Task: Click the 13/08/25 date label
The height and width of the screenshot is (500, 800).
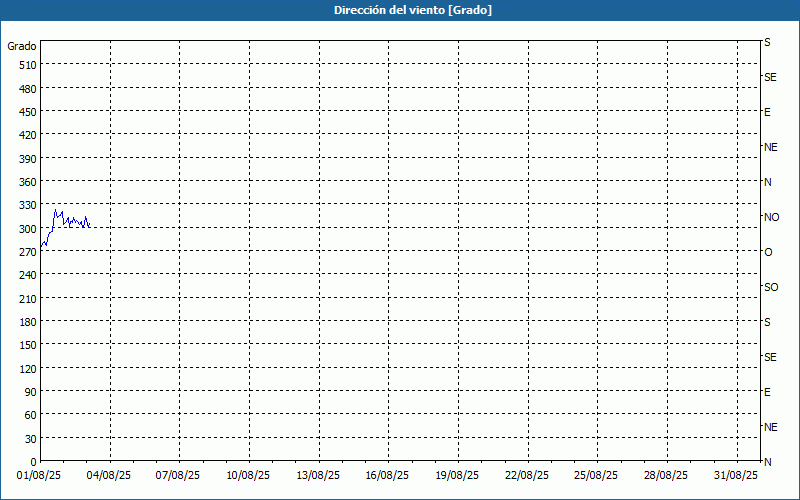Action: (318, 476)
